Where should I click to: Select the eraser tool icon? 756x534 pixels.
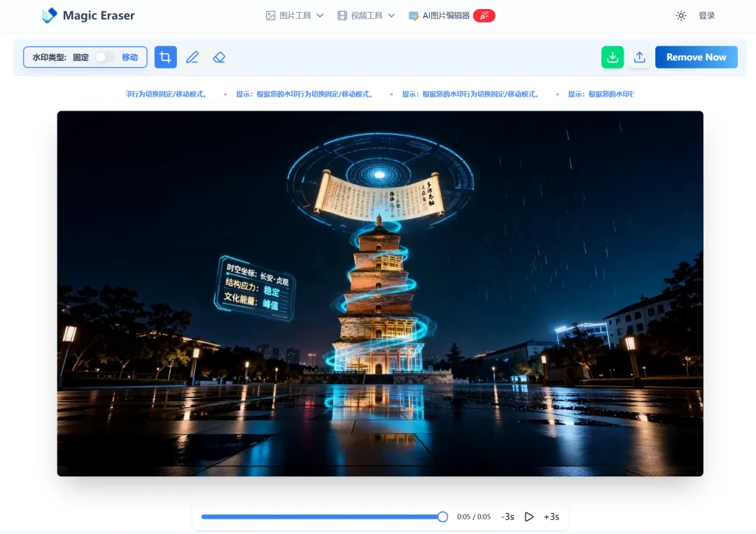[219, 57]
